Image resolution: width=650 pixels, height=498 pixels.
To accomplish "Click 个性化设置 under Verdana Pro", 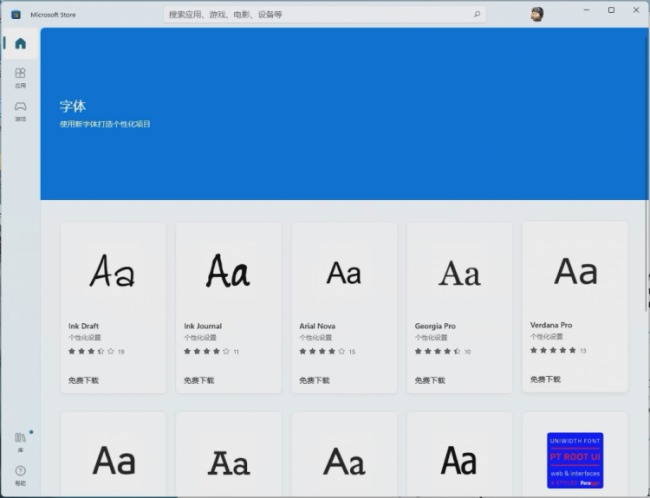I will (x=546, y=337).
